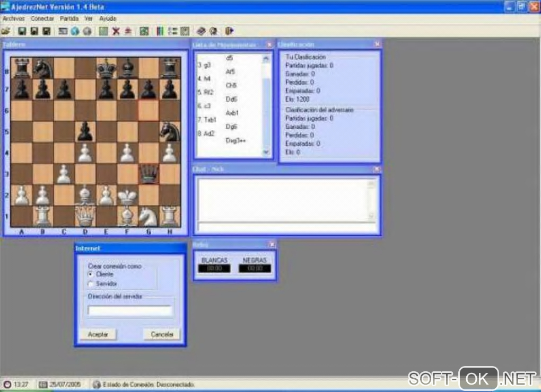Click the Cancelar button
The height and width of the screenshot is (392, 541).
[x=162, y=334]
